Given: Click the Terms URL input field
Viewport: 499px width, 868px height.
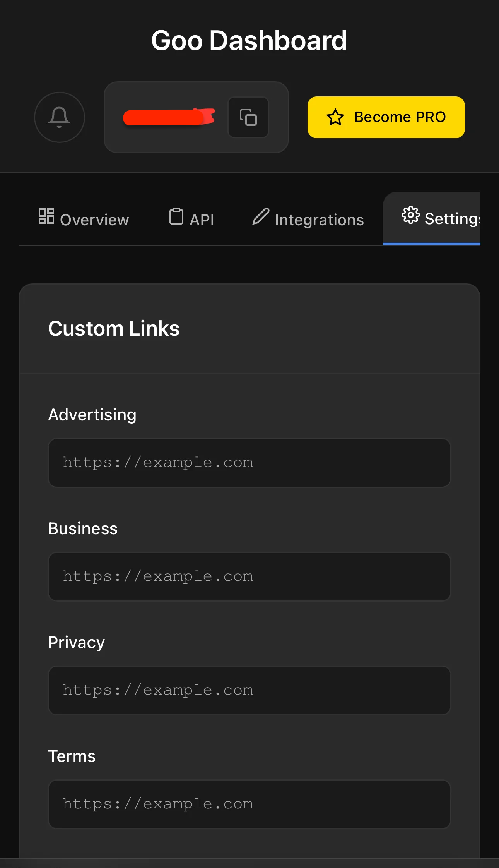Looking at the screenshot, I should coord(249,804).
